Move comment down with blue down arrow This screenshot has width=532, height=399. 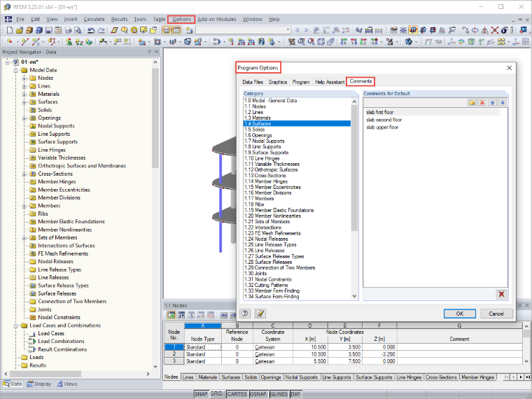click(x=503, y=102)
